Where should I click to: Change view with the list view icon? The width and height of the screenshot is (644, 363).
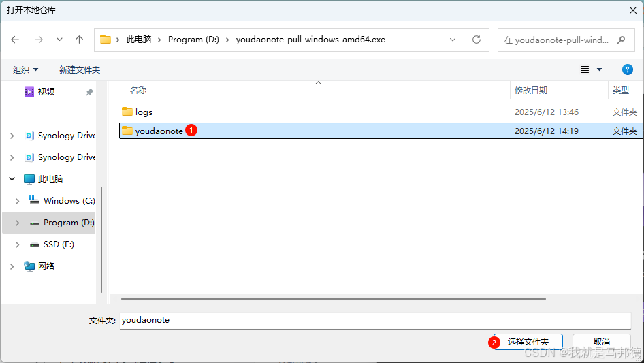point(585,69)
